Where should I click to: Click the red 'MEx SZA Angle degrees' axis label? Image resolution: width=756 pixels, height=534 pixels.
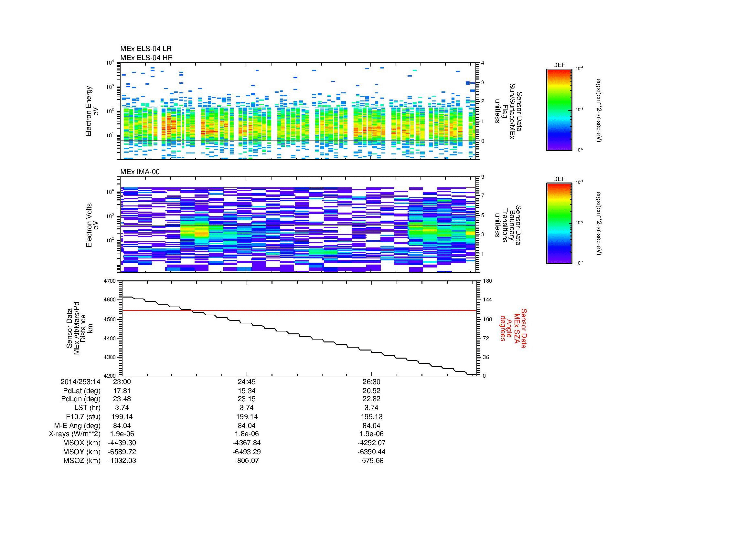(x=513, y=328)
